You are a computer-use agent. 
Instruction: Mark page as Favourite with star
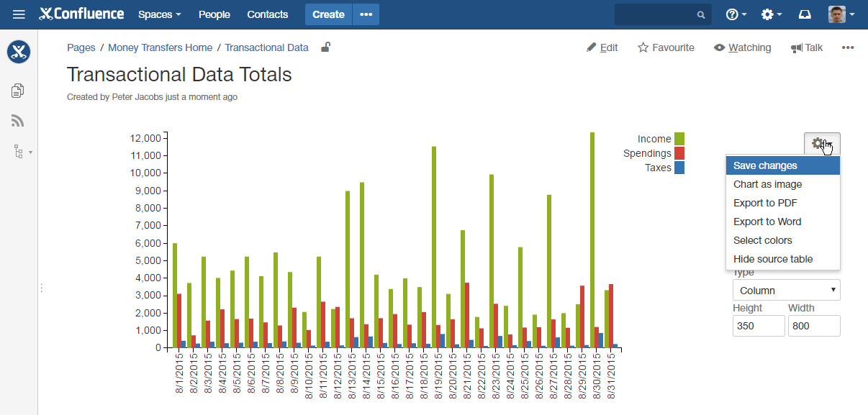tap(666, 47)
